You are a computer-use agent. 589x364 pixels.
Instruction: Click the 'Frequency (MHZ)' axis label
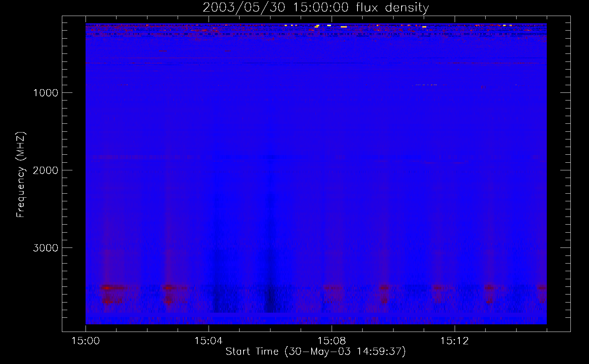click(x=21, y=175)
